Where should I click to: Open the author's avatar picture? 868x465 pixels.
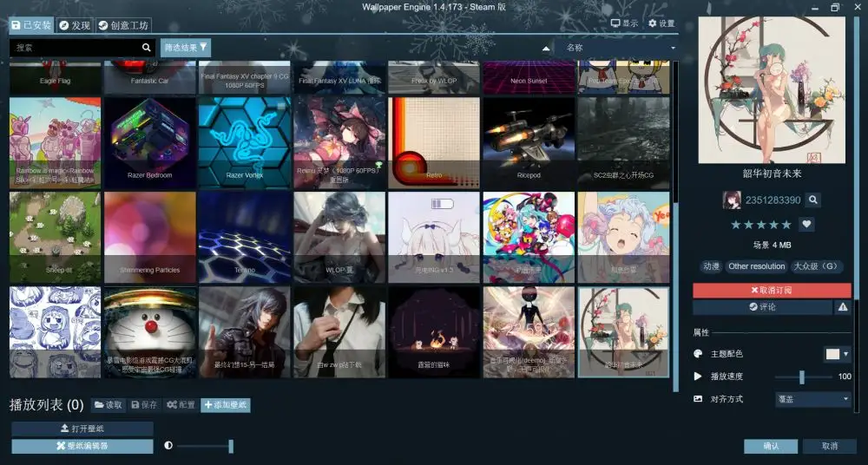pos(731,200)
